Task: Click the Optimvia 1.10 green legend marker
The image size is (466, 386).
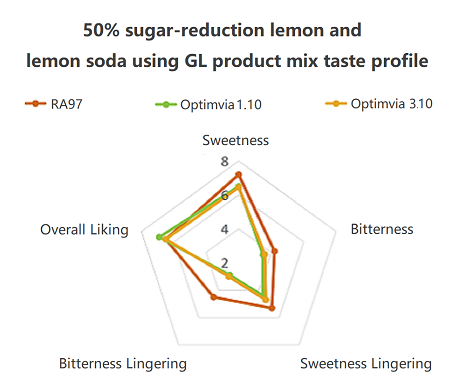Action: point(166,104)
